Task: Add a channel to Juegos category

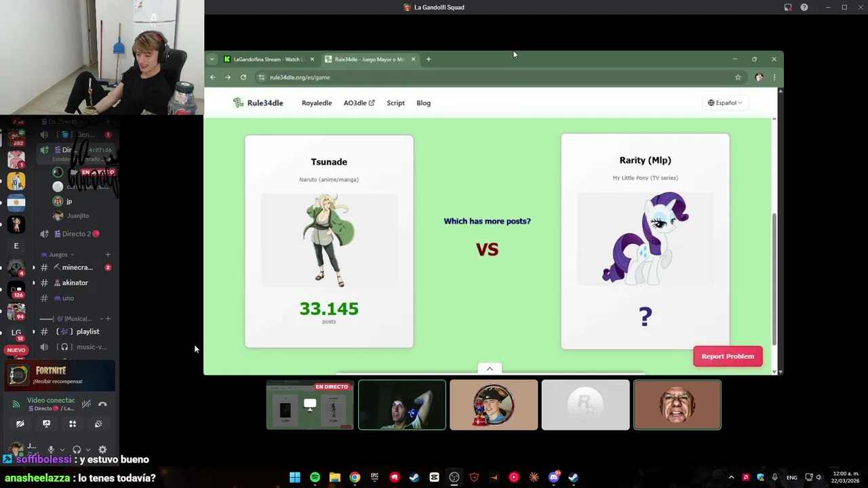Action: [x=108, y=255]
